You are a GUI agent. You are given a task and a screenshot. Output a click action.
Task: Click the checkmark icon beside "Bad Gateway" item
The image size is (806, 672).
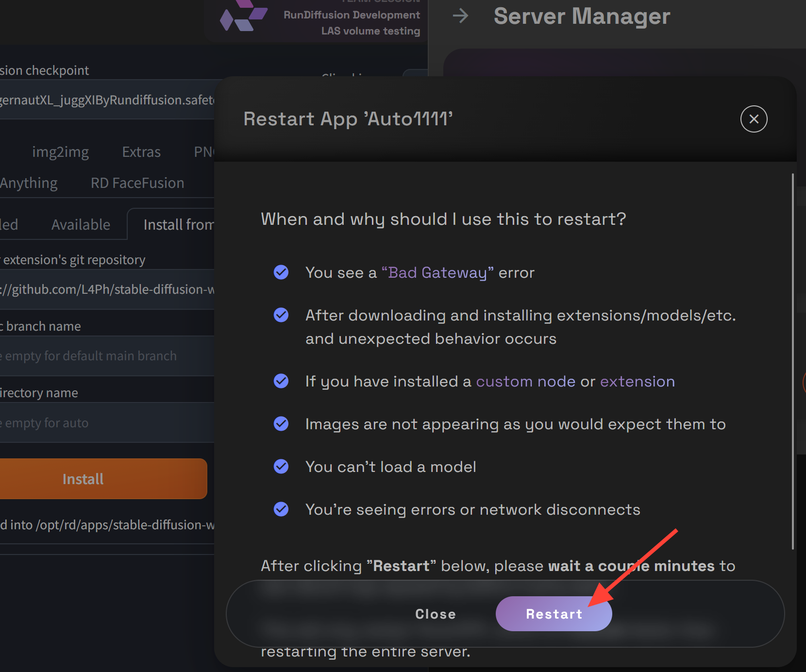281,272
